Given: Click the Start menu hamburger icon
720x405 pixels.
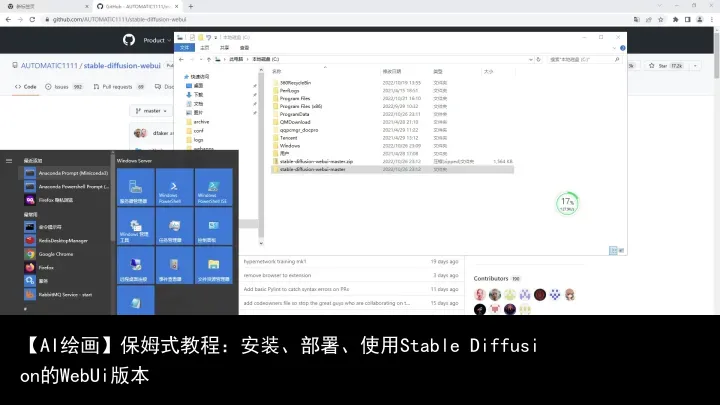Looking at the screenshot, I should (x=9, y=161).
